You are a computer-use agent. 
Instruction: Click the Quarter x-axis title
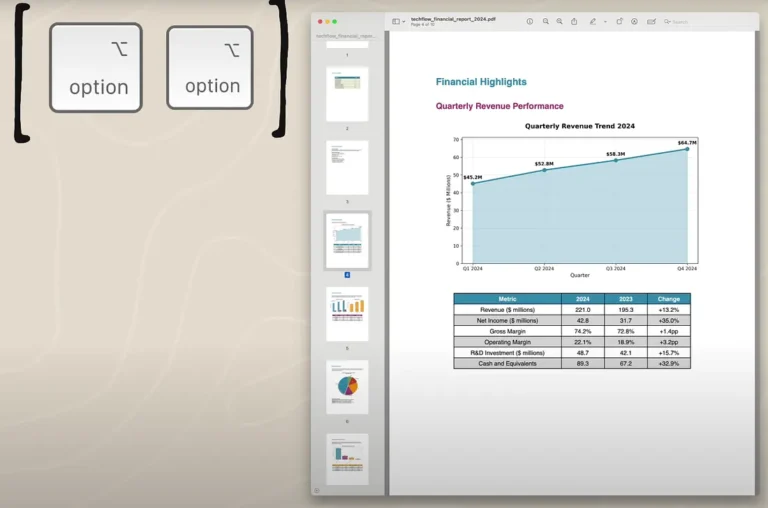tap(579, 275)
